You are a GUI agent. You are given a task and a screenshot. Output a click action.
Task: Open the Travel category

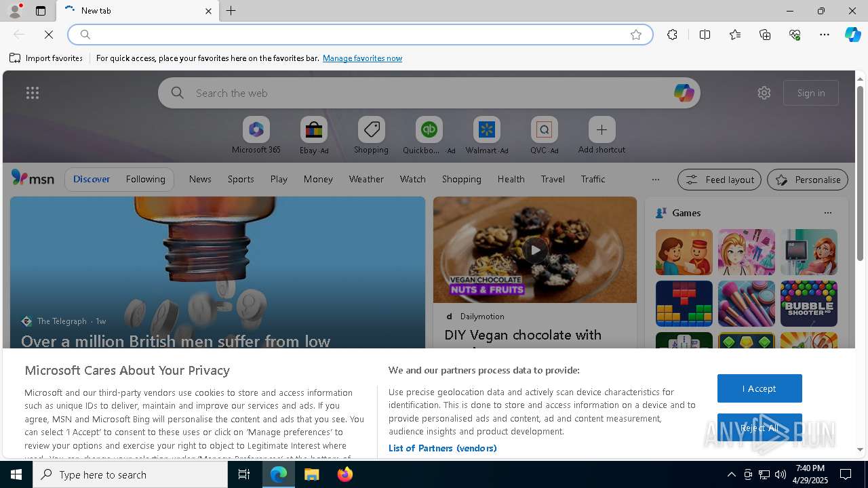point(553,179)
